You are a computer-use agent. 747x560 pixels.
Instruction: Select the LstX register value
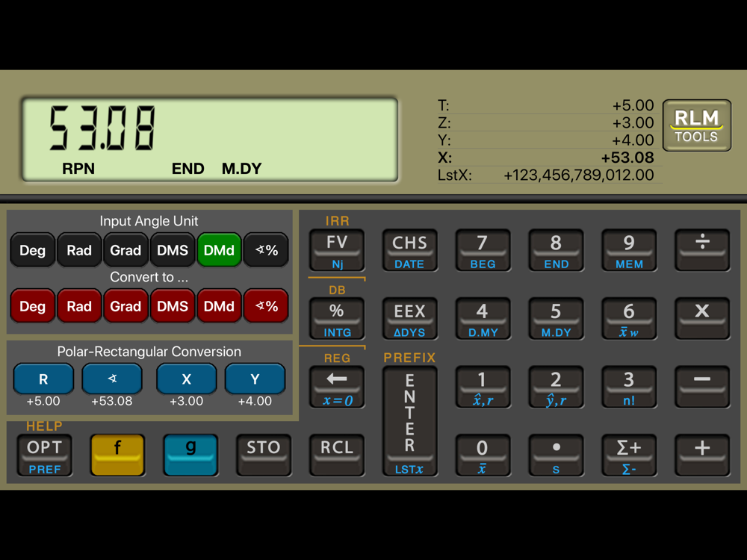(x=579, y=175)
